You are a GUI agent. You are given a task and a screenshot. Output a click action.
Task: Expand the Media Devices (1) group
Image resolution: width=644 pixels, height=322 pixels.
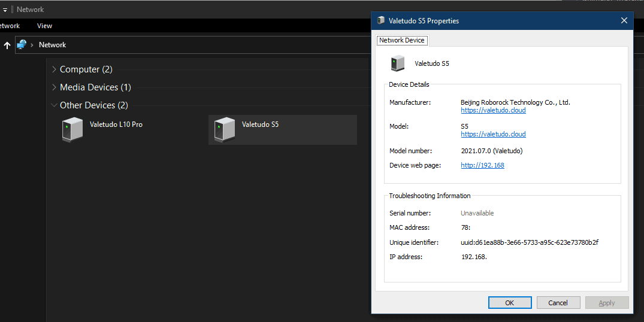point(54,87)
